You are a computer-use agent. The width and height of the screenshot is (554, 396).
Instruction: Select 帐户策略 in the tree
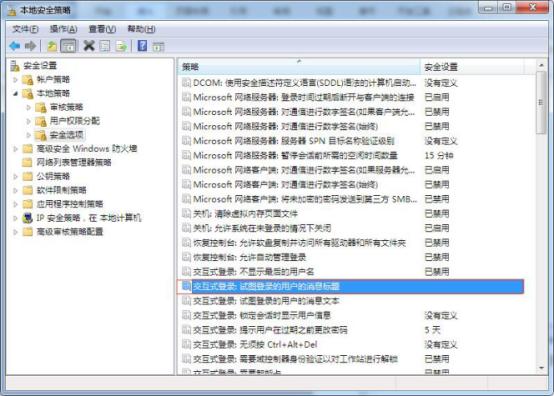[53, 79]
